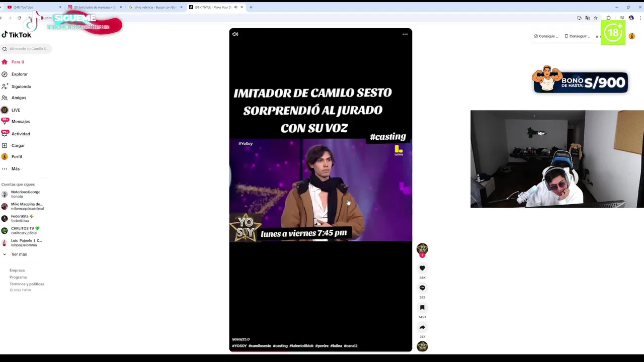Click the TikTok logo in the sidebar
The width and height of the screenshot is (644, 362).
coord(17,35)
